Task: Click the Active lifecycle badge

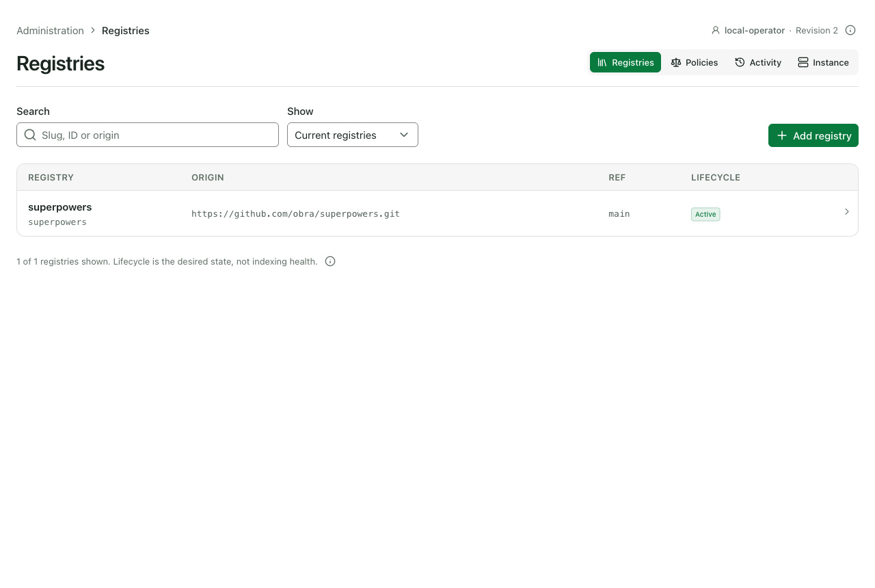Action: (x=705, y=214)
